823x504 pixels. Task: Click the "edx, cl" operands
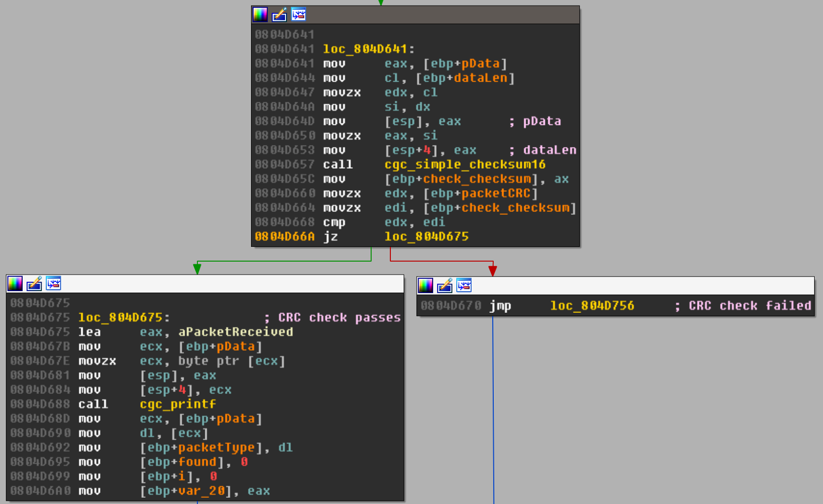(411, 93)
